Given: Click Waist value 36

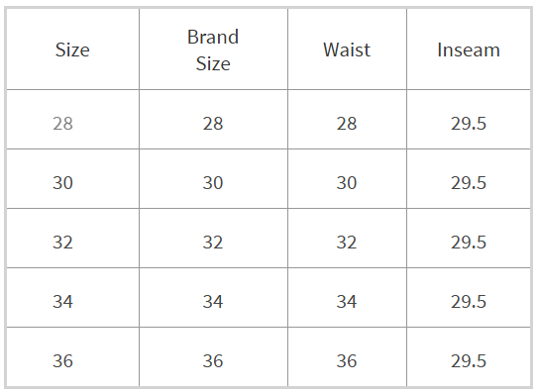Looking at the screenshot, I should (347, 361).
